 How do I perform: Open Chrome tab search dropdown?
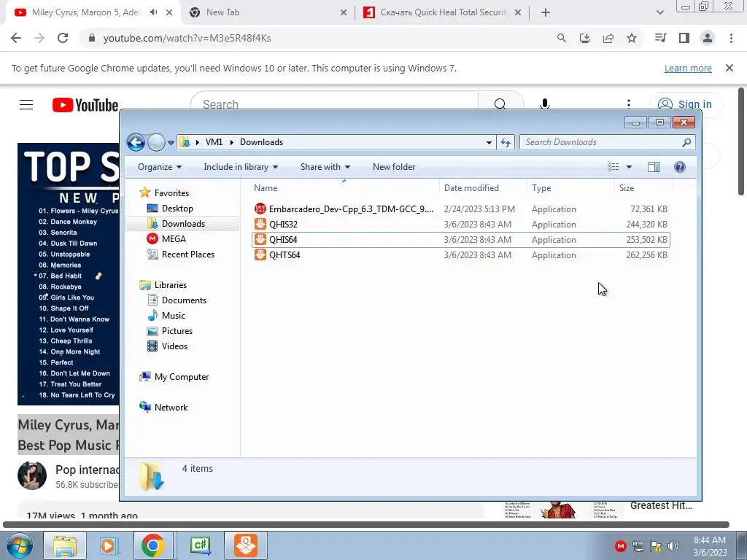point(659,12)
